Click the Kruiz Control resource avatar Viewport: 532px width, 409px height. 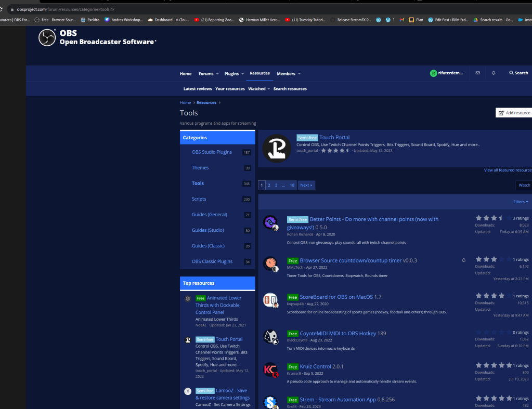(270, 370)
